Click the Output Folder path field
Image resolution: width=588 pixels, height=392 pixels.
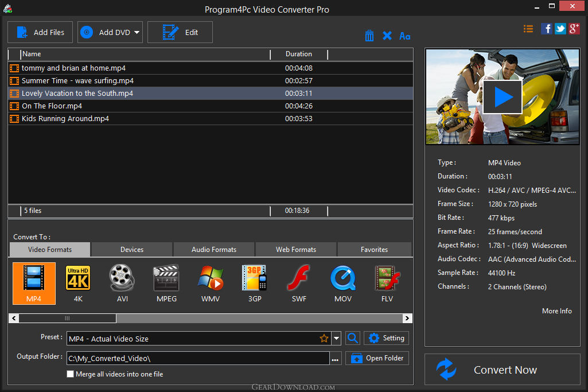pos(198,358)
